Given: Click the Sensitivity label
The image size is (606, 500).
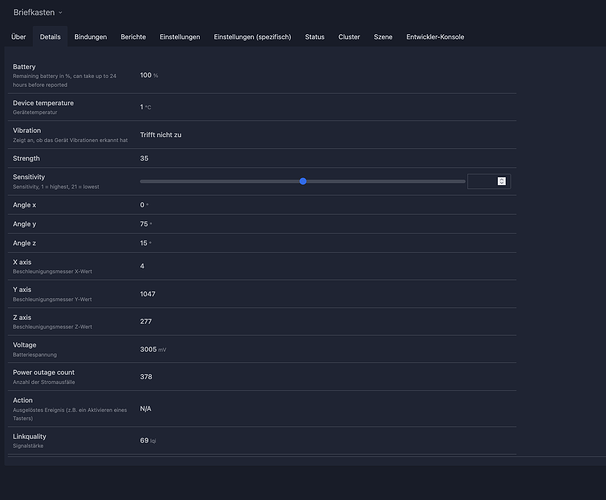Looking at the screenshot, I should pyautogui.click(x=29, y=177).
